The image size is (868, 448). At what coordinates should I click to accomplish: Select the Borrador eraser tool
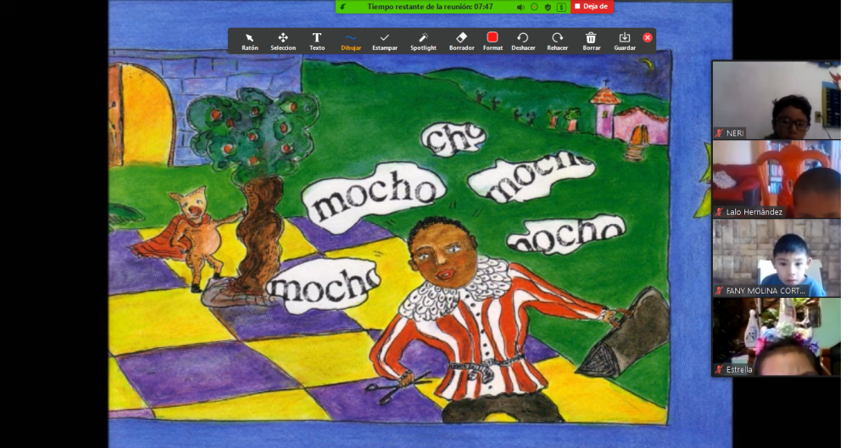(x=461, y=41)
